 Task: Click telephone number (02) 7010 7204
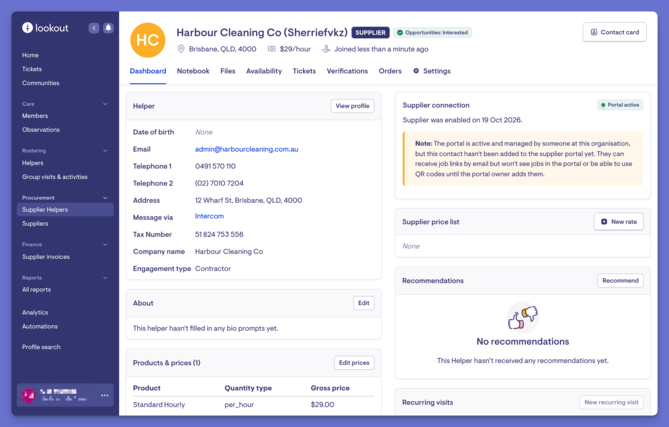point(219,183)
